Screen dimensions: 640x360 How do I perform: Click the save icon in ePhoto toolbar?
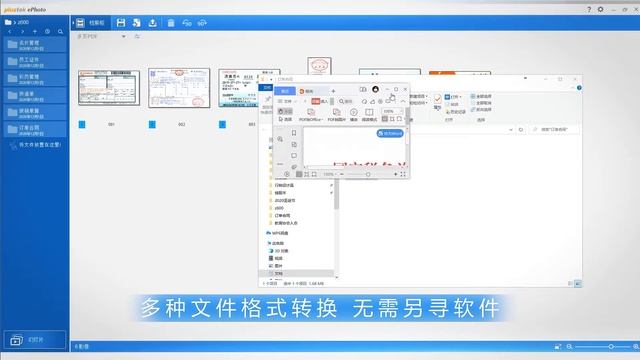pos(121,23)
